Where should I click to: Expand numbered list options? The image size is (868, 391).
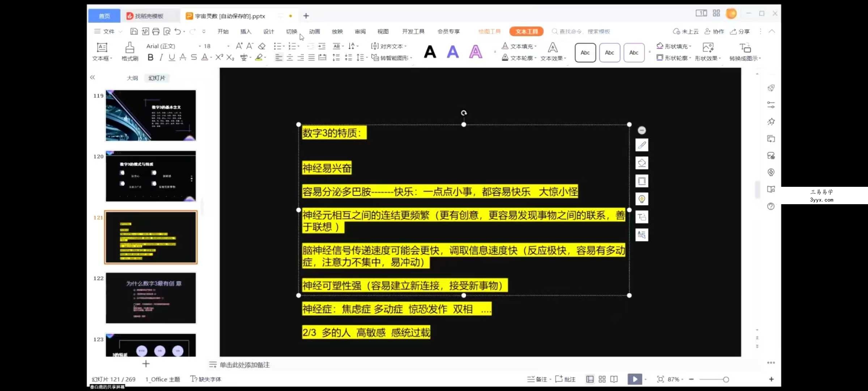pyautogui.click(x=299, y=46)
